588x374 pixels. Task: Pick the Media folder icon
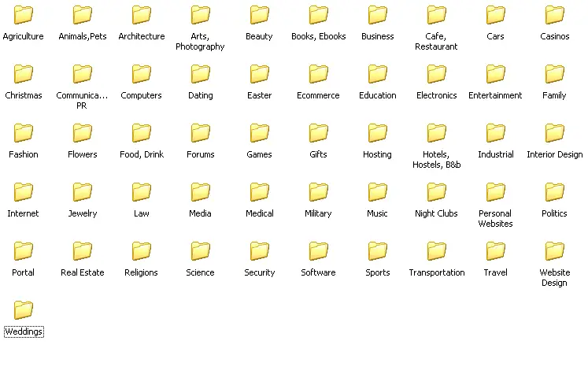pos(200,192)
